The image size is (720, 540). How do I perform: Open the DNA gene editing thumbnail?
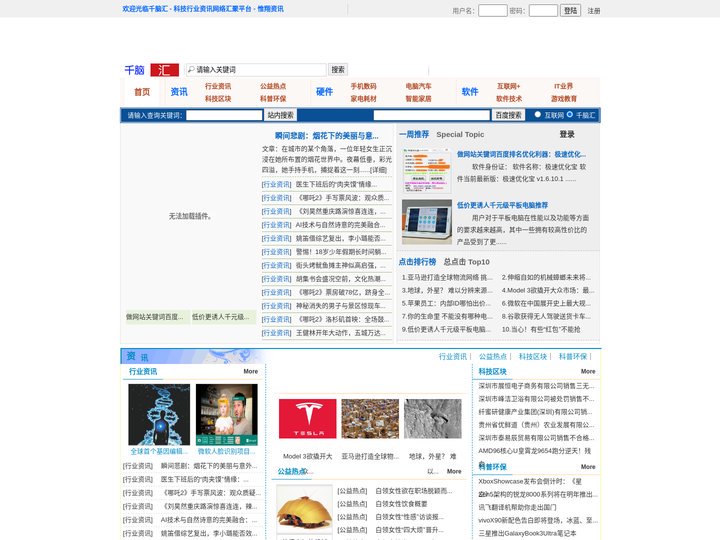pyautogui.click(x=159, y=415)
